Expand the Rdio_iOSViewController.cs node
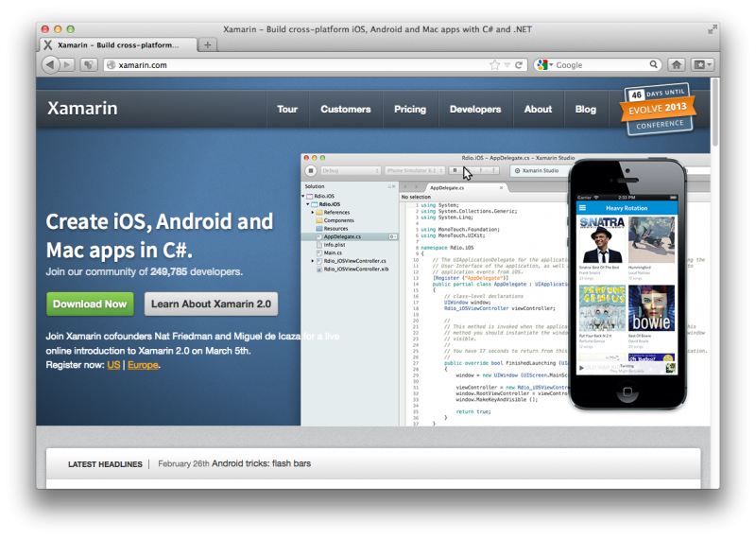Image resolution: width=756 pixels, height=539 pixels. tap(313, 261)
